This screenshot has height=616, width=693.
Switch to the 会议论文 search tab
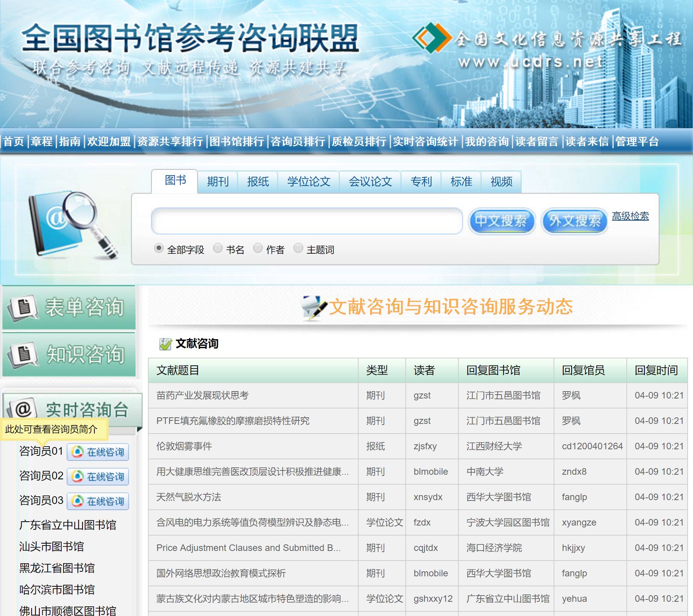pyautogui.click(x=370, y=181)
